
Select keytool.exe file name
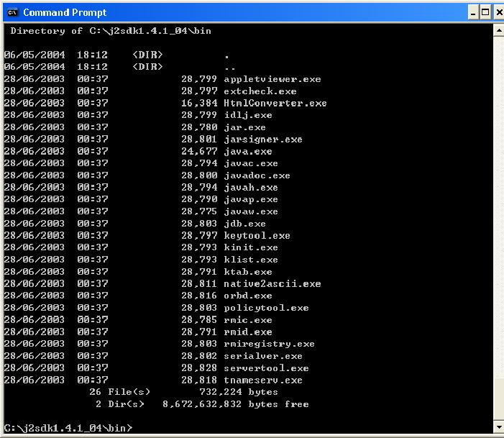pos(257,235)
